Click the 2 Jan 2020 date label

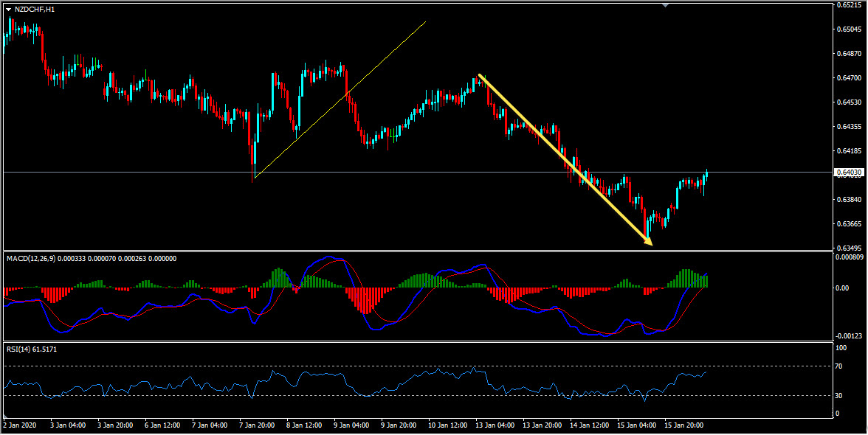(18, 426)
